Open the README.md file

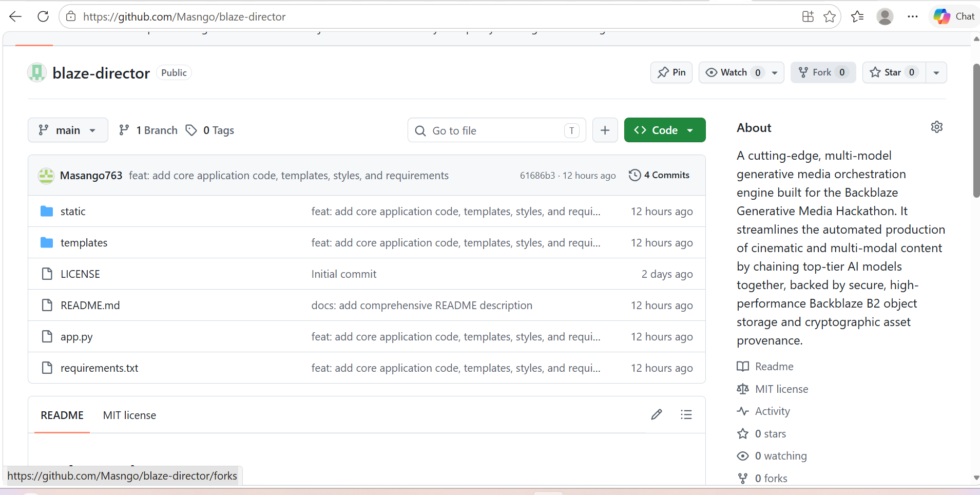pos(90,305)
